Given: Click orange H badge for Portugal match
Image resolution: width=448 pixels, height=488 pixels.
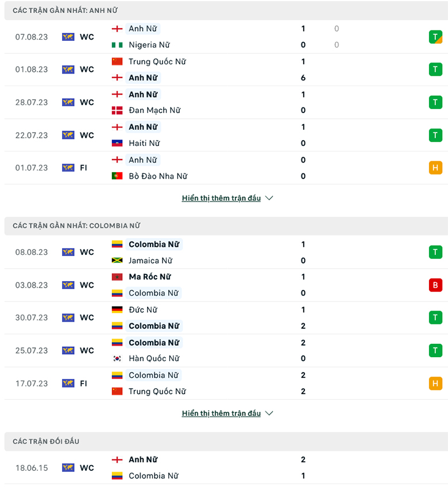Looking at the screenshot, I should pyautogui.click(x=435, y=168).
